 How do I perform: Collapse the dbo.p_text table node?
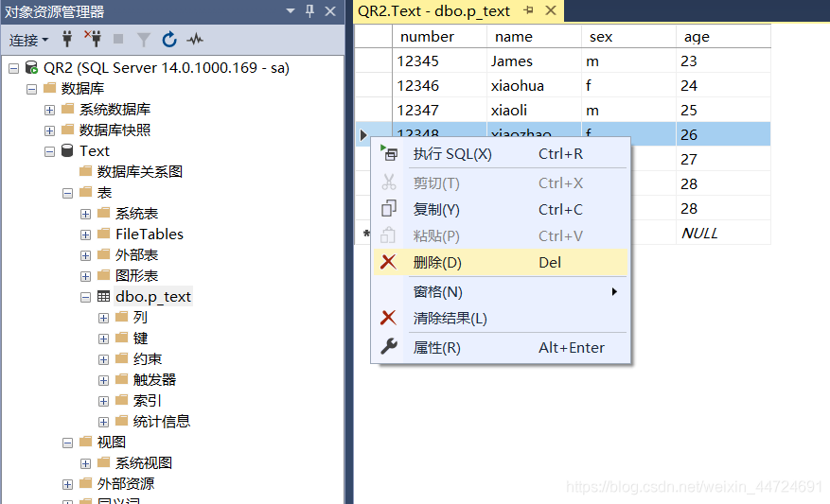(x=86, y=297)
